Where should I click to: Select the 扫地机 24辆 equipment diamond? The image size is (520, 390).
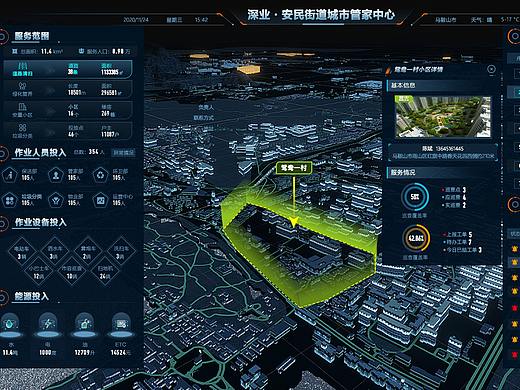(x=105, y=272)
